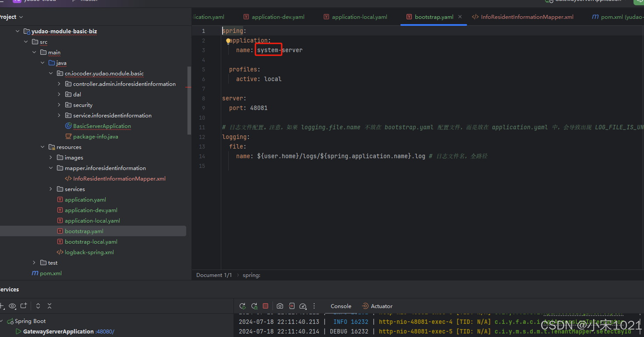Expand the controller.admin.inforesidentinformation package
Viewport: 644px width, 337px height.
[59, 84]
